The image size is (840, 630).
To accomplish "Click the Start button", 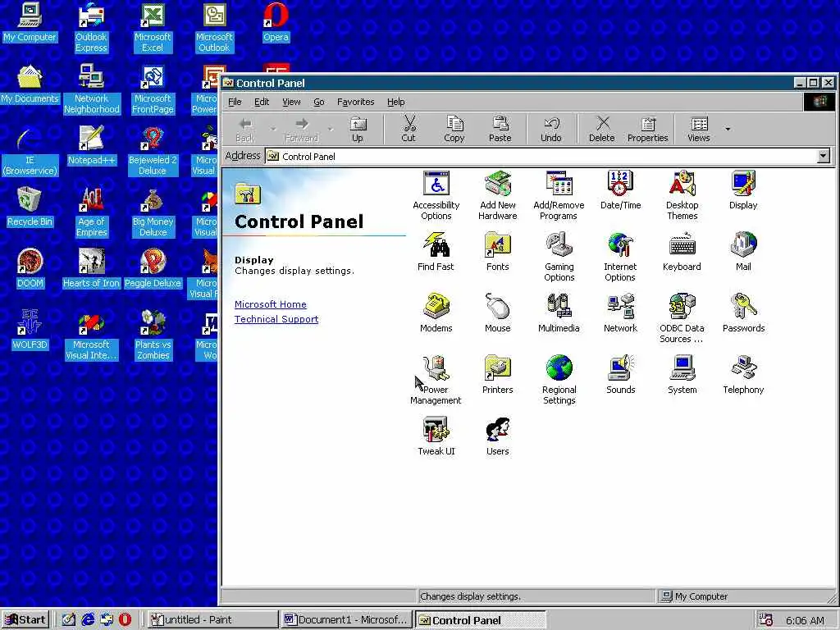I will pyautogui.click(x=25, y=620).
